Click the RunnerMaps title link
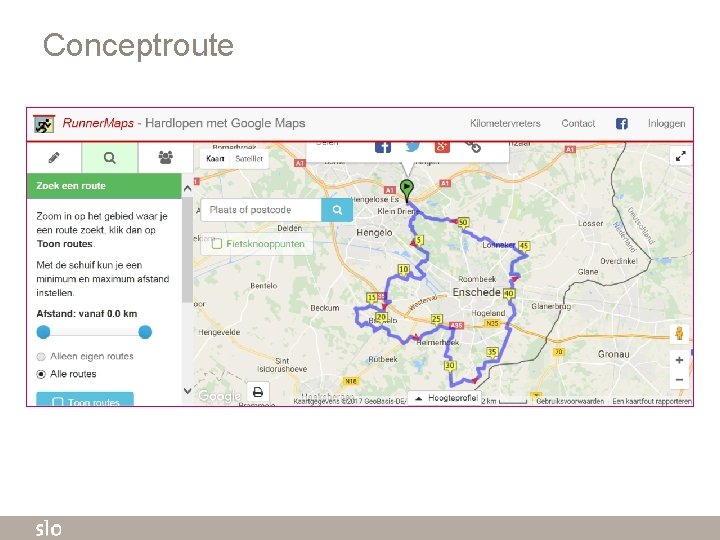This screenshot has width=720, height=540. [x=98, y=123]
